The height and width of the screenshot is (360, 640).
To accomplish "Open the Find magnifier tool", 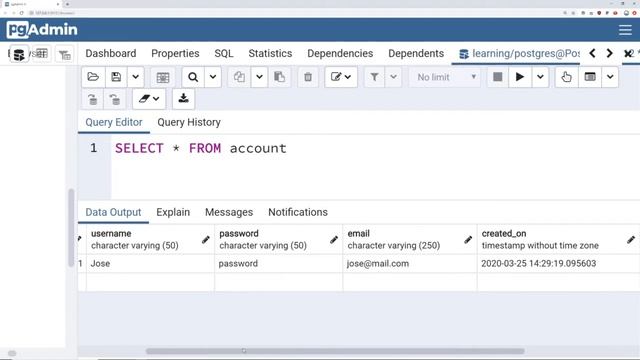I will click(193, 77).
